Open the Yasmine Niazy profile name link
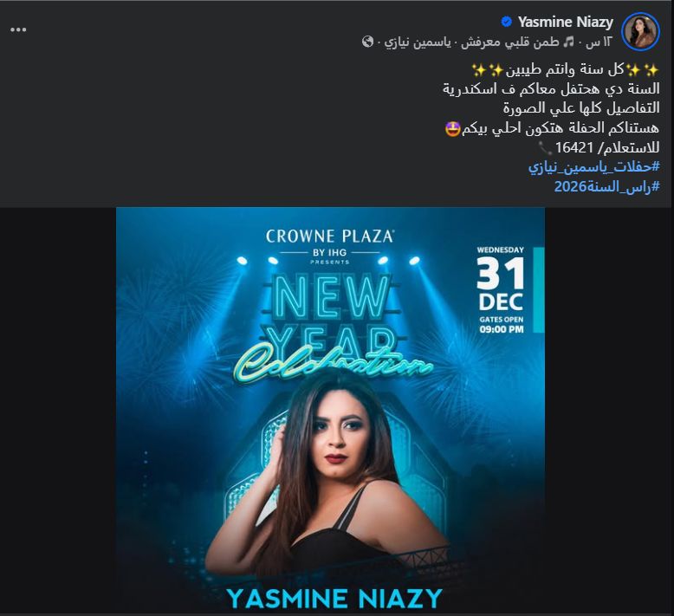 point(565,22)
